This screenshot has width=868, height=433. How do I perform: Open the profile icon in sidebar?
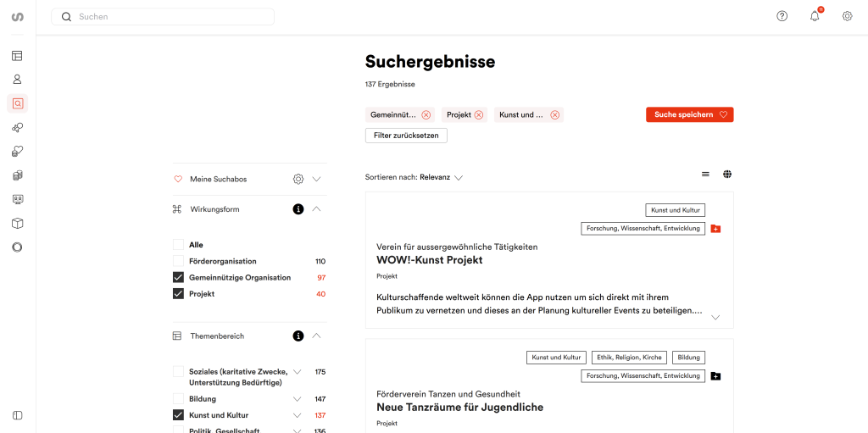pyautogui.click(x=17, y=80)
